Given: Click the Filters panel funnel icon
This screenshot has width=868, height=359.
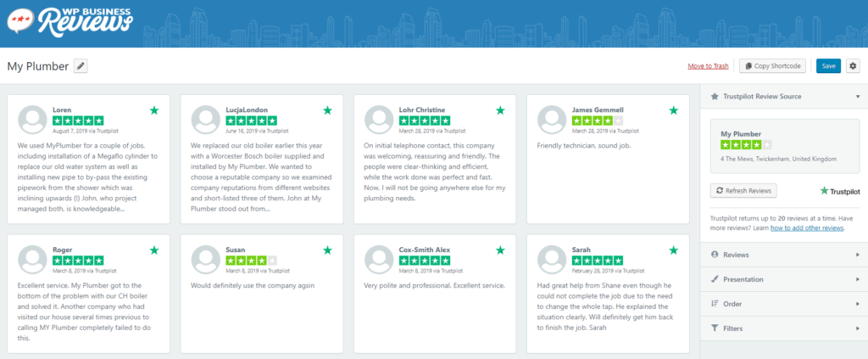Looking at the screenshot, I should point(714,328).
